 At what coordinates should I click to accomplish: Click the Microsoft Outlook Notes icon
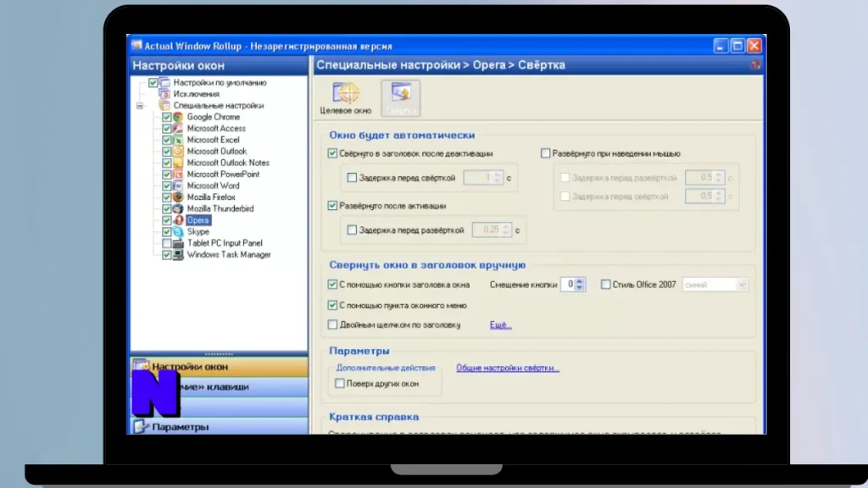(178, 163)
